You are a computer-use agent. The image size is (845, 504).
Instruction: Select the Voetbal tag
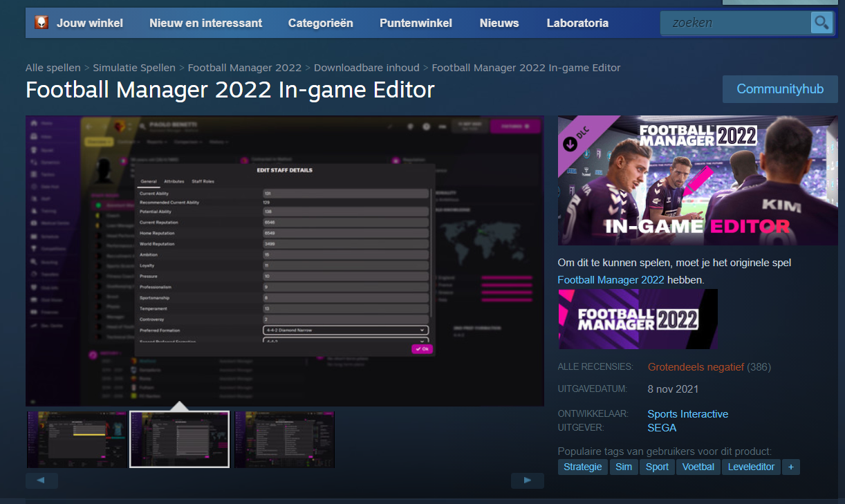(698, 467)
